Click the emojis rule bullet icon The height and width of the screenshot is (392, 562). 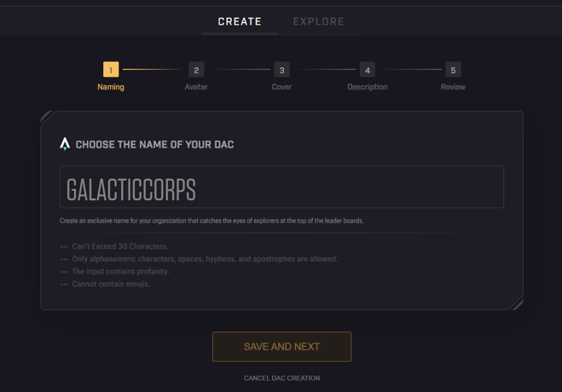pos(64,285)
